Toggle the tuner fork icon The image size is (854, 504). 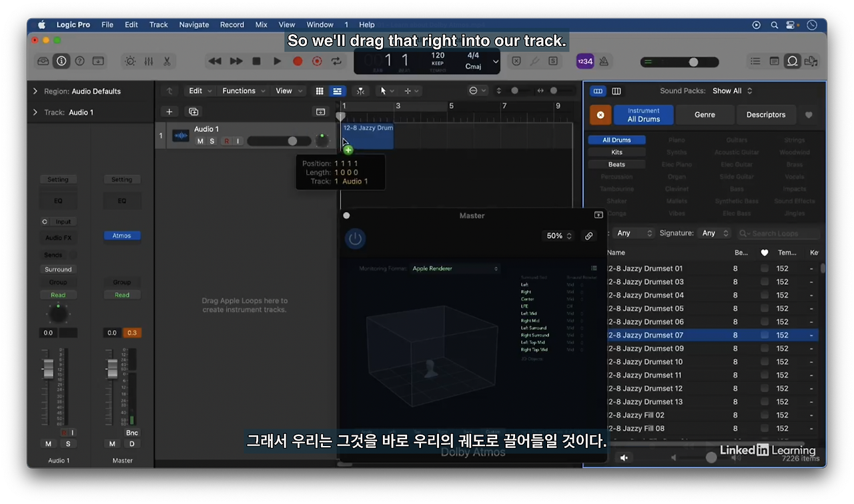[x=534, y=61]
